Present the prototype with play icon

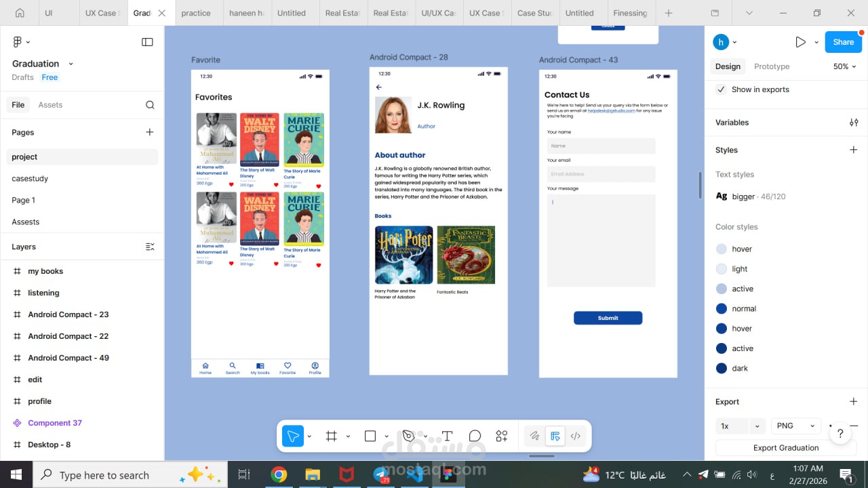[x=800, y=42]
